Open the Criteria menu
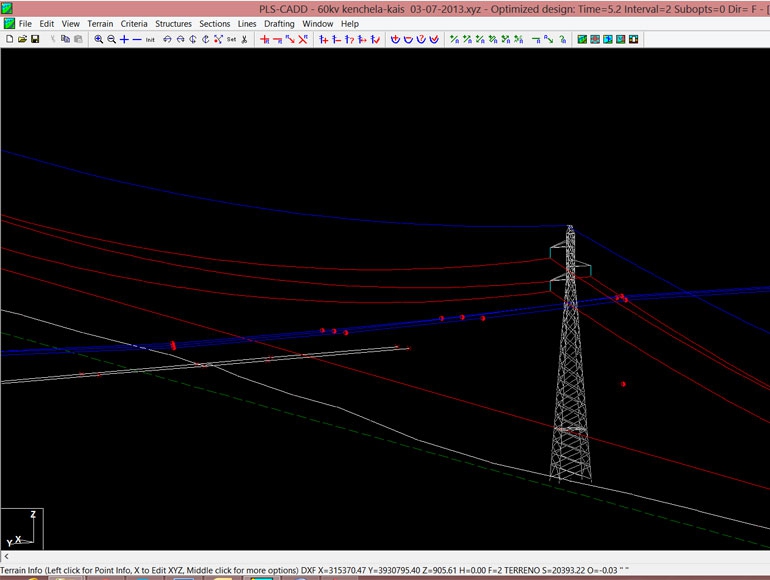 pos(134,24)
